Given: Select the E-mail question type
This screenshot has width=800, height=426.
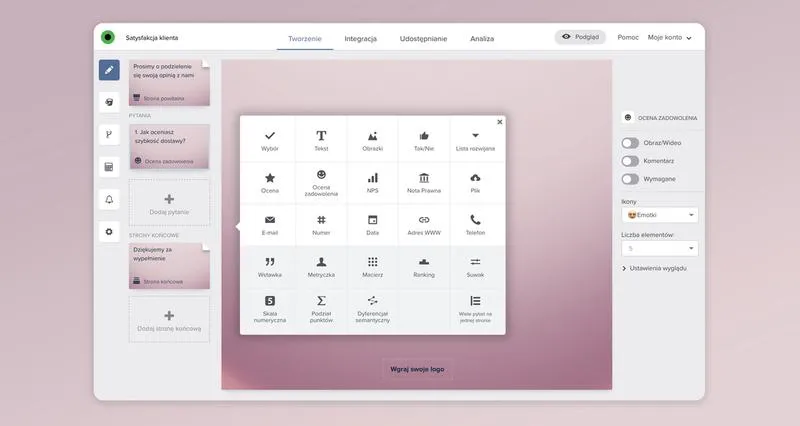Looking at the screenshot, I should [270, 225].
